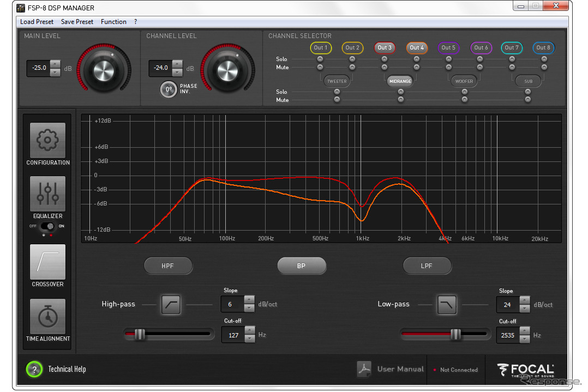
Task: Select the Out 3 channel button
Action: (x=385, y=48)
